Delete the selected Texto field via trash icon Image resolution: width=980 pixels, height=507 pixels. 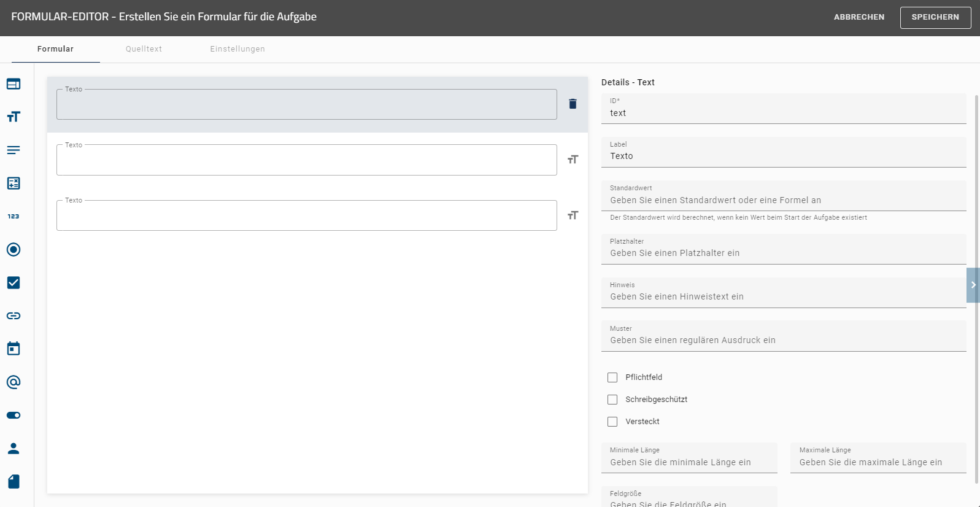click(573, 104)
